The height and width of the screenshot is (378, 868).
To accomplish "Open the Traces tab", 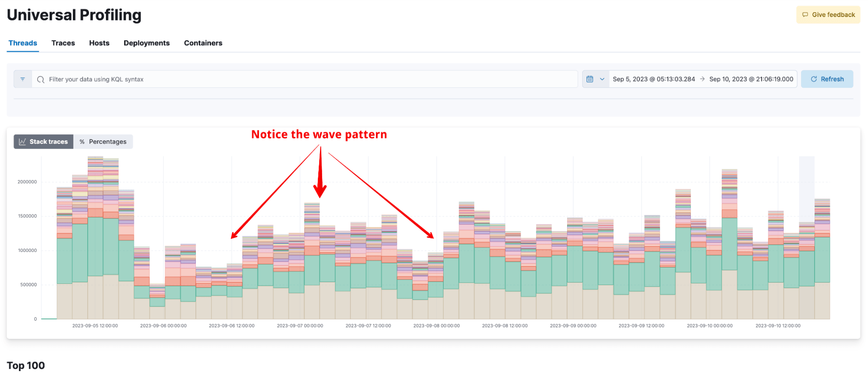I will pyautogui.click(x=63, y=43).
